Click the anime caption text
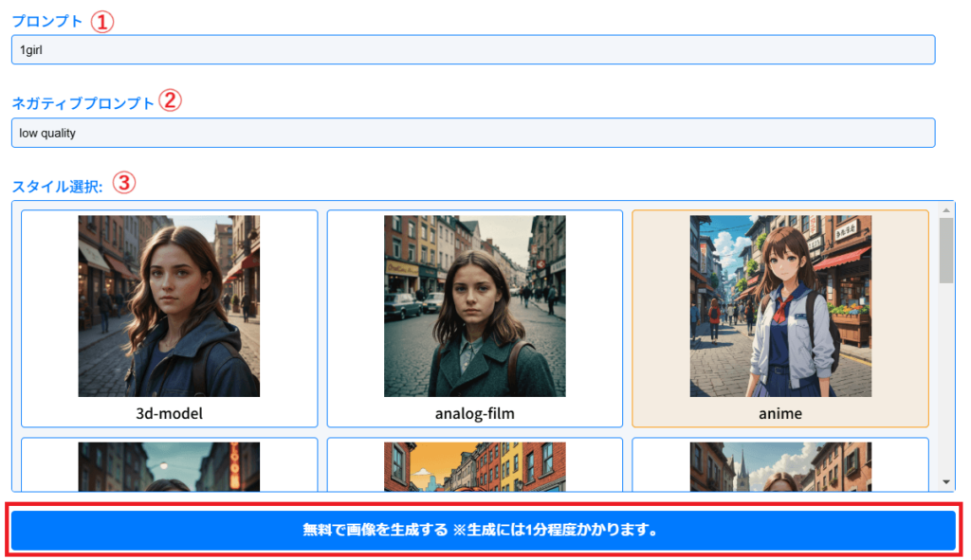Screen dimensions: 971x560 coord(780,413)
